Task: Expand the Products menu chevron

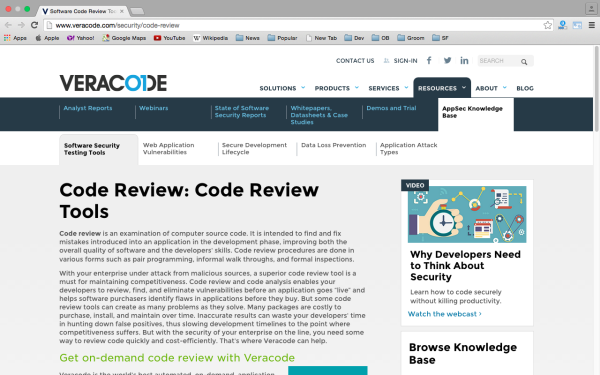Action: coord(357,88)
